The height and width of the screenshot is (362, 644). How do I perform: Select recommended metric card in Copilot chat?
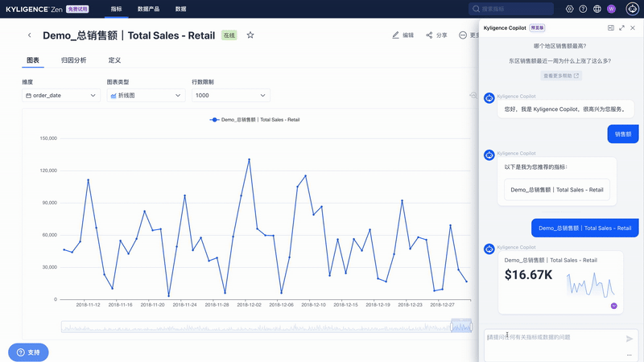pos(557,190)
